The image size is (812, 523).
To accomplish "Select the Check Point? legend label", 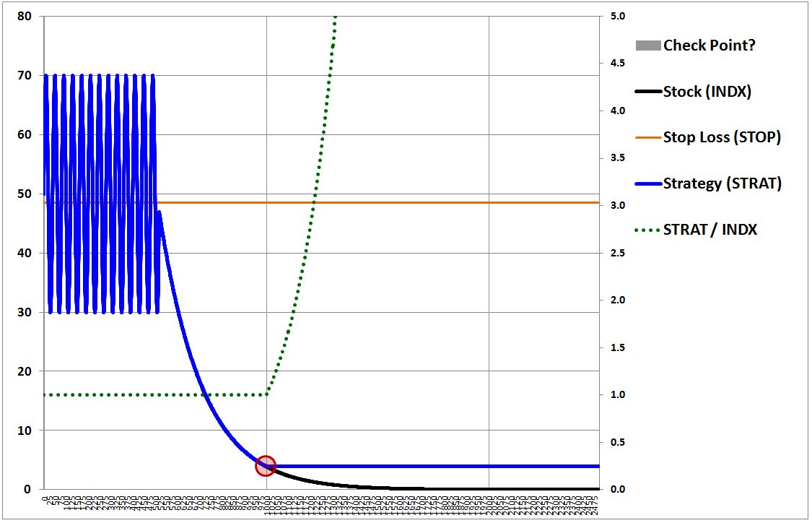I will pos(710,46).
